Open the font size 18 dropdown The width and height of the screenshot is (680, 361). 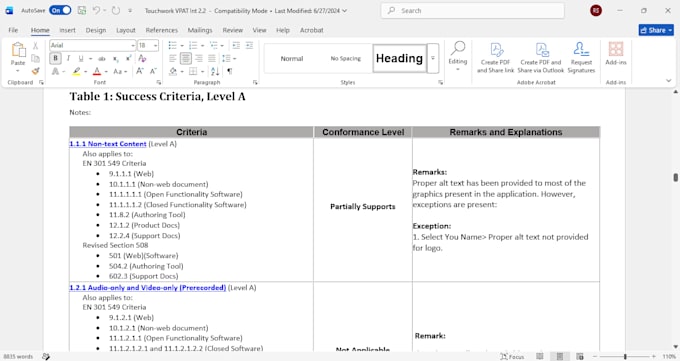click(155, 45)
